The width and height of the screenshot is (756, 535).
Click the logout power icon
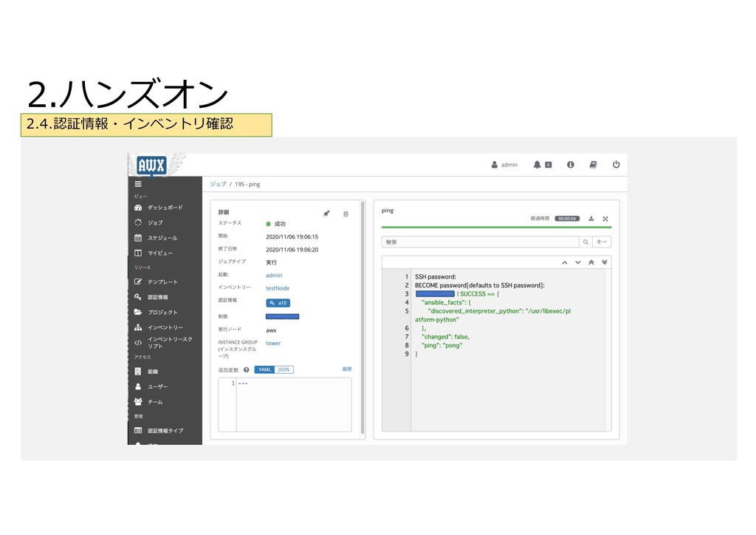point(616,165)
